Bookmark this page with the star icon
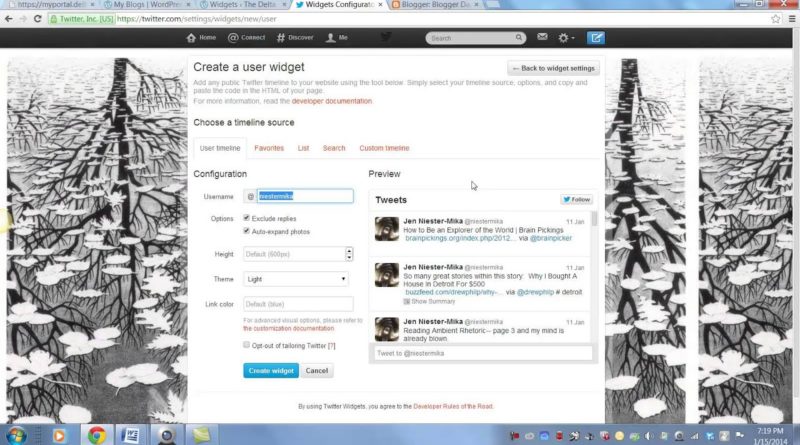 [x=776, y=19]
